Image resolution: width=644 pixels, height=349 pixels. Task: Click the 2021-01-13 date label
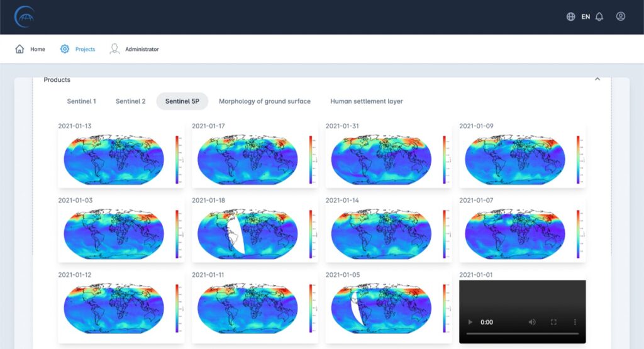[75, 126]
